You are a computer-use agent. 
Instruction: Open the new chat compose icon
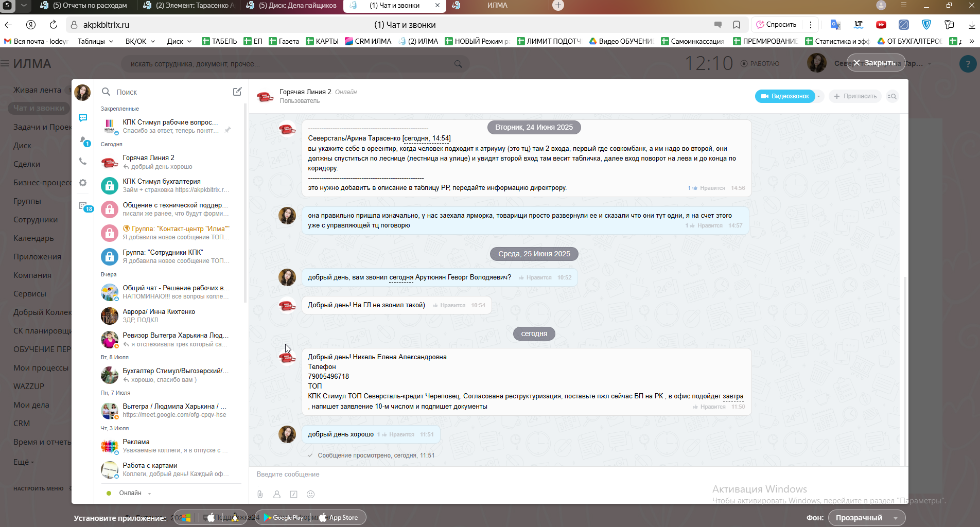tap(237, 92)
